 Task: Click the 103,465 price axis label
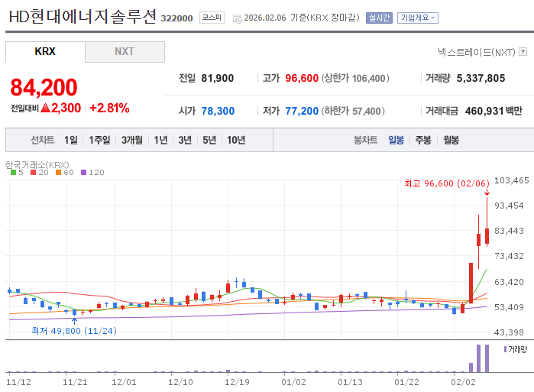tap(512, 180)
